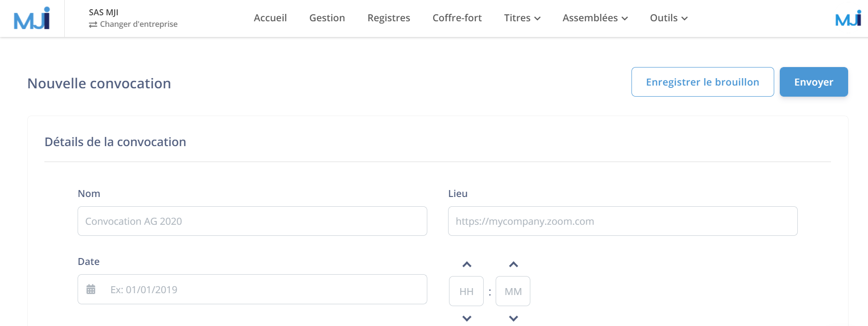Focus the Lieu text field
Screen dimensions: 868x326
(622, 221)
